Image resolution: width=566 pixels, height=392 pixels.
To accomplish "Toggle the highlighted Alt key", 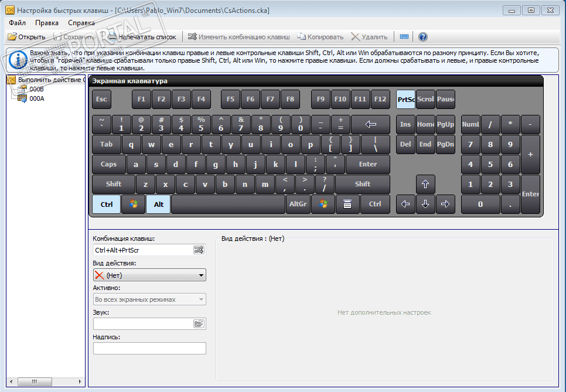I will click(x=158, y=204).
